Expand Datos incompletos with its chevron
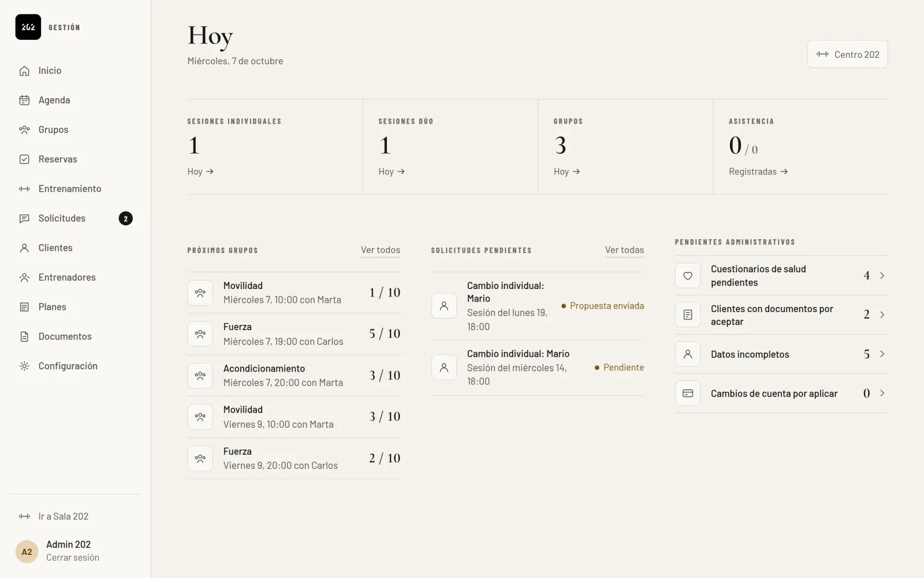Screen dimensions: 924x578 pyautogui.click(x=882, y=354)
